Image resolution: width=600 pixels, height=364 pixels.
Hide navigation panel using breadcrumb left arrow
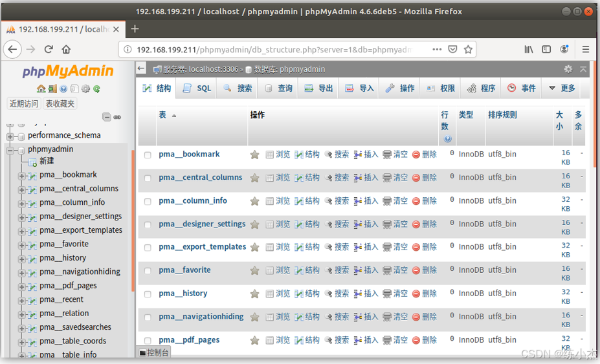tap(141, 69)
